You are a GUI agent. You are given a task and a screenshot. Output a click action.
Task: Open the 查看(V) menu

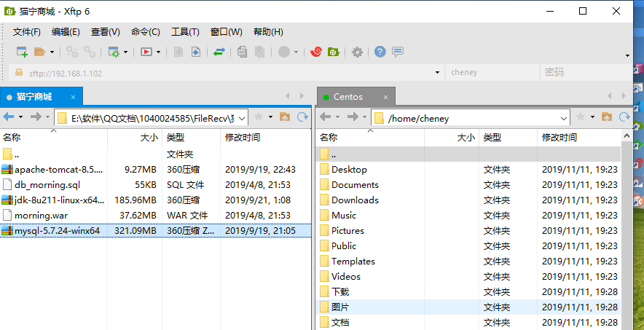click(106, 32)
